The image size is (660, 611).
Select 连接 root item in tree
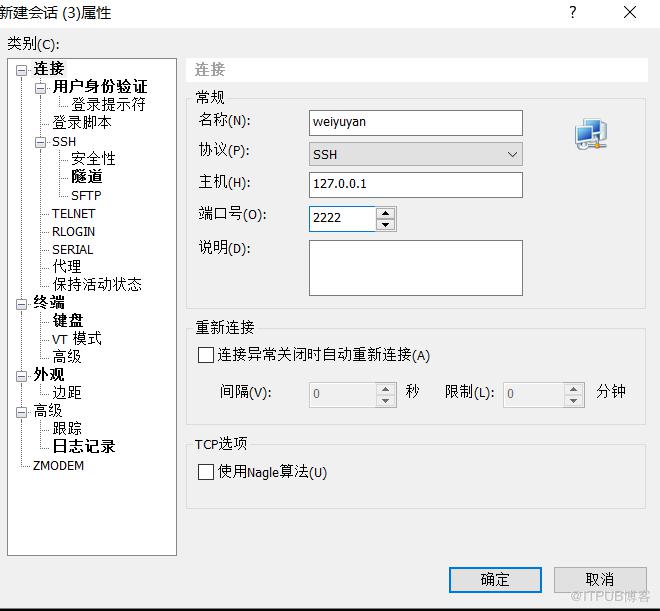(x=49, y=69)
